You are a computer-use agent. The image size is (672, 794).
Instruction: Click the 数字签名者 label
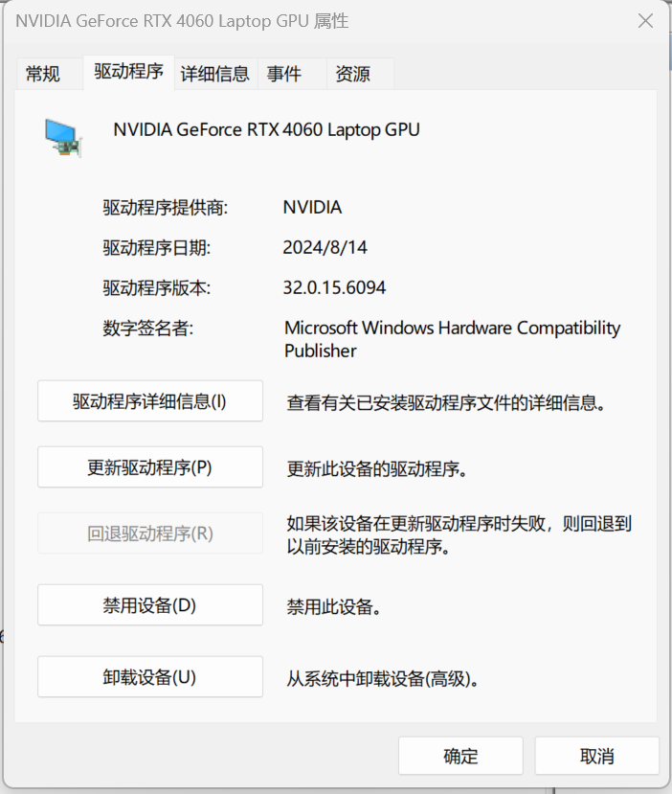pos(148,329)
